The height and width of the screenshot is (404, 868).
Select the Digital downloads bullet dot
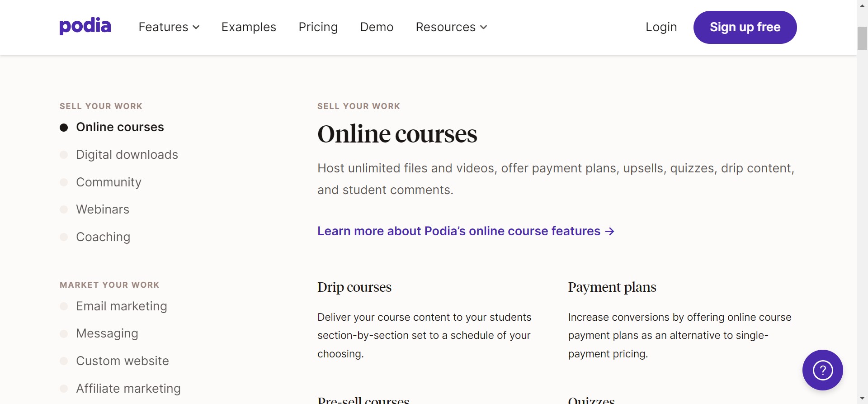point(64,155)
